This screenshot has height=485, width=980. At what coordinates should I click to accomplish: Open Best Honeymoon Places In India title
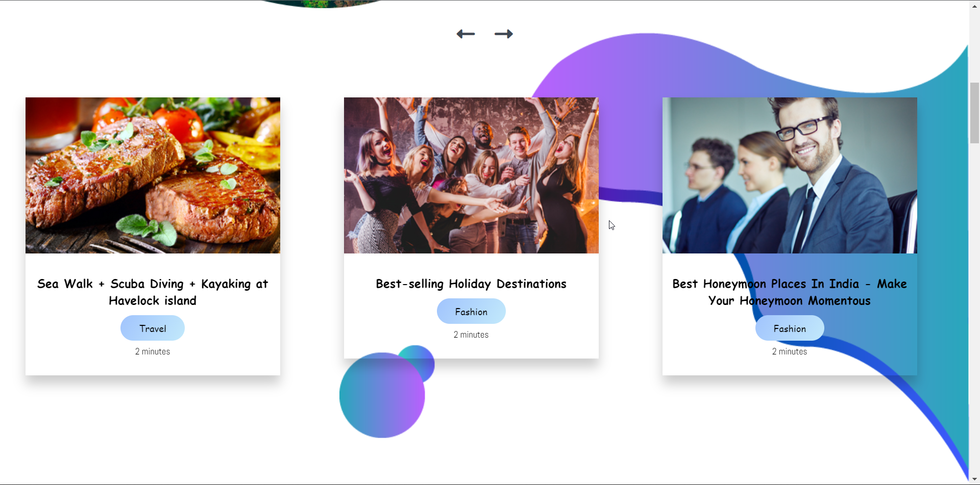click(790, 292)
